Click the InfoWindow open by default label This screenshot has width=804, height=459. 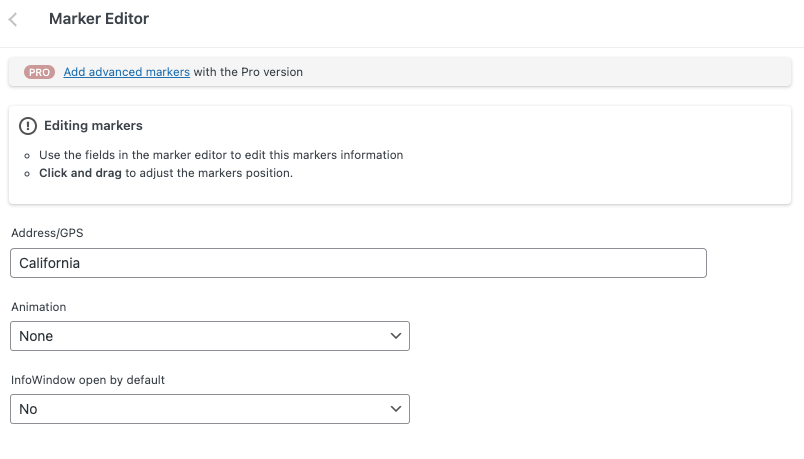87,380
